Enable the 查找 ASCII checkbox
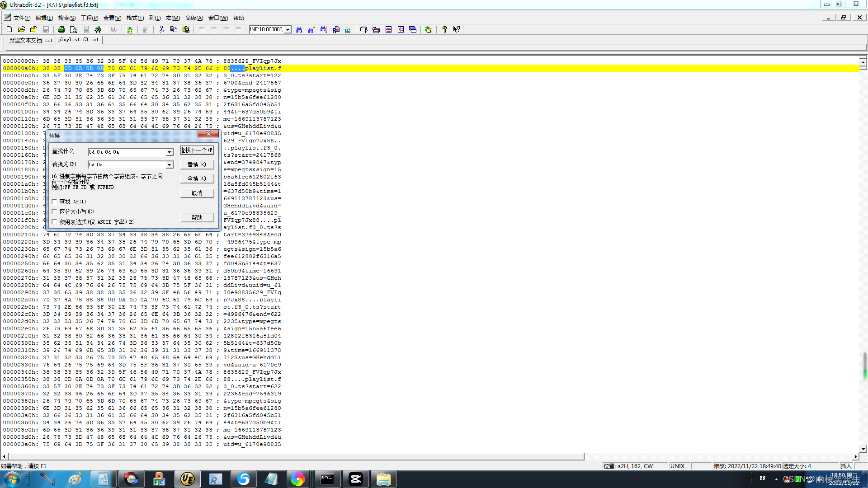Viewport: 868px width, 488px height. 55,202
